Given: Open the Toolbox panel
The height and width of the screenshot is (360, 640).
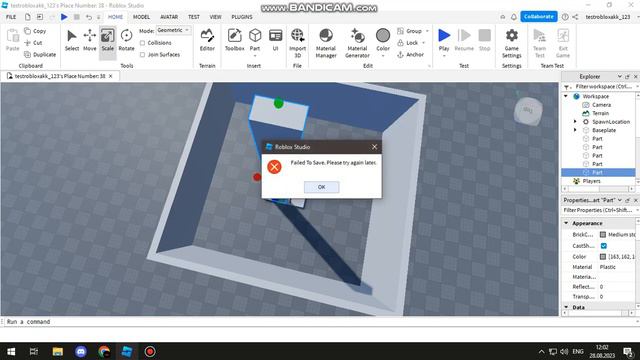Looking at the screenshot, I should point(234,36).
